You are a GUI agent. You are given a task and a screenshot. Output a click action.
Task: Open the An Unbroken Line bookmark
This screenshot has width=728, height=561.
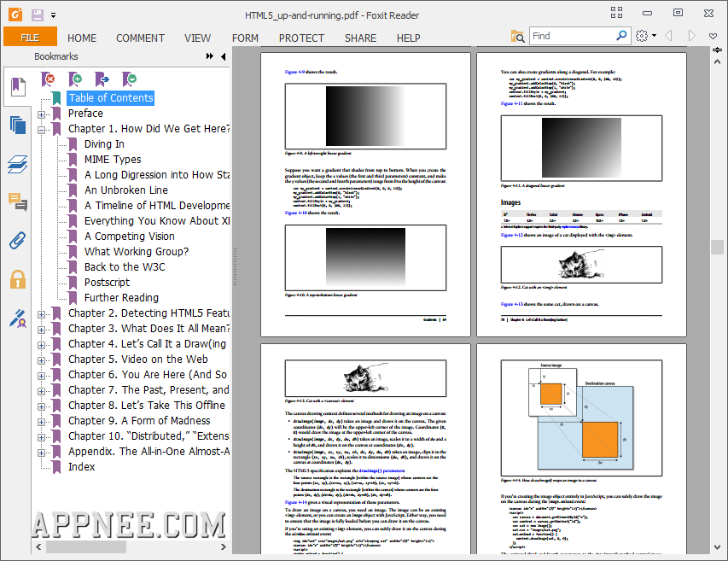point(125,190)
